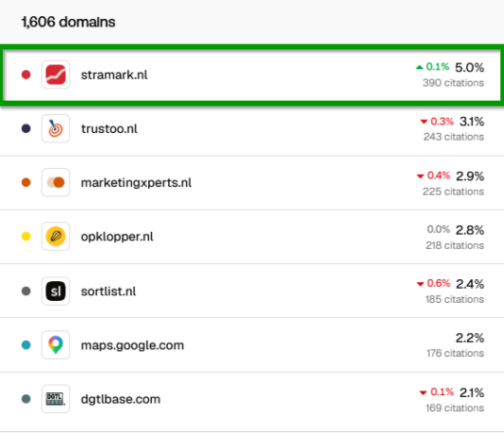Open the dgtlbase.com domain entry

coord(121,399)
